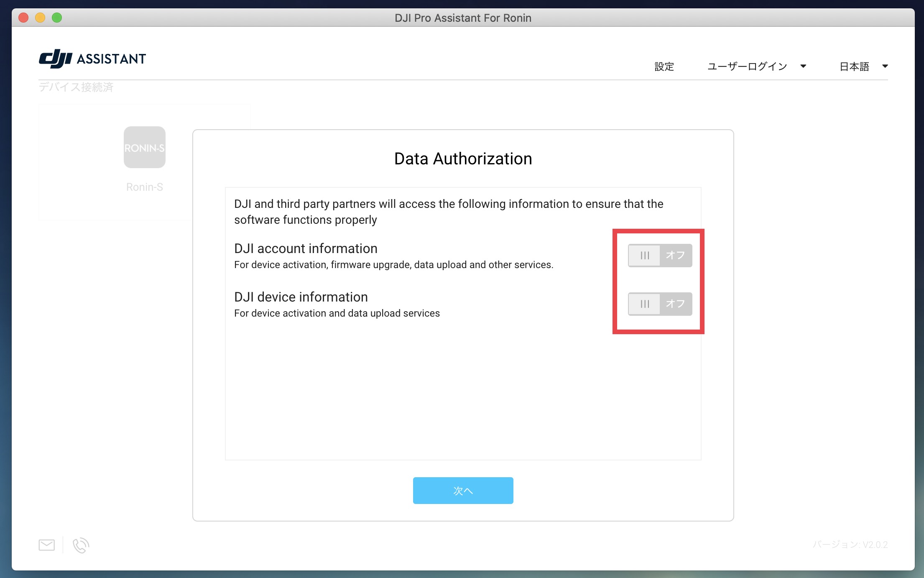
Task: Open the 日本語 language selector
Action: coord(854,66)
